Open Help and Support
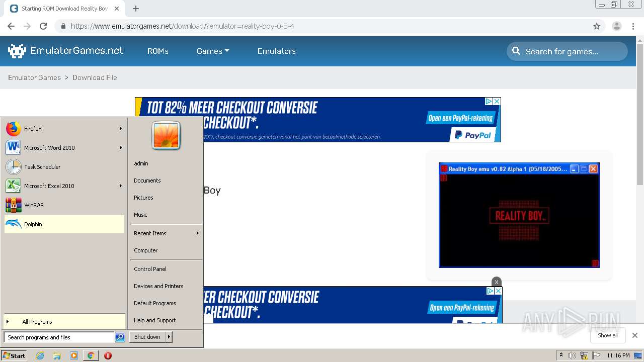The height and width of the screenshot is (362, 644). click(x=166, y=320)
